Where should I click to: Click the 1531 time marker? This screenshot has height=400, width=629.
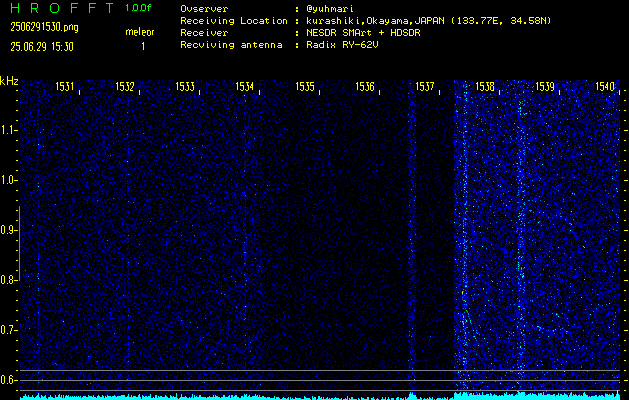[65, 86]
